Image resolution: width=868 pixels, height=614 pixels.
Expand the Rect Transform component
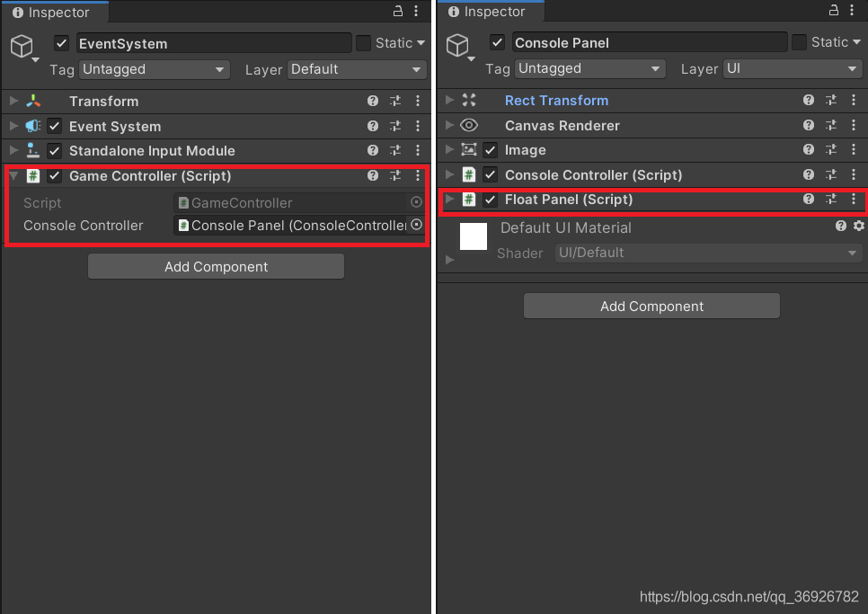point(449,100)
